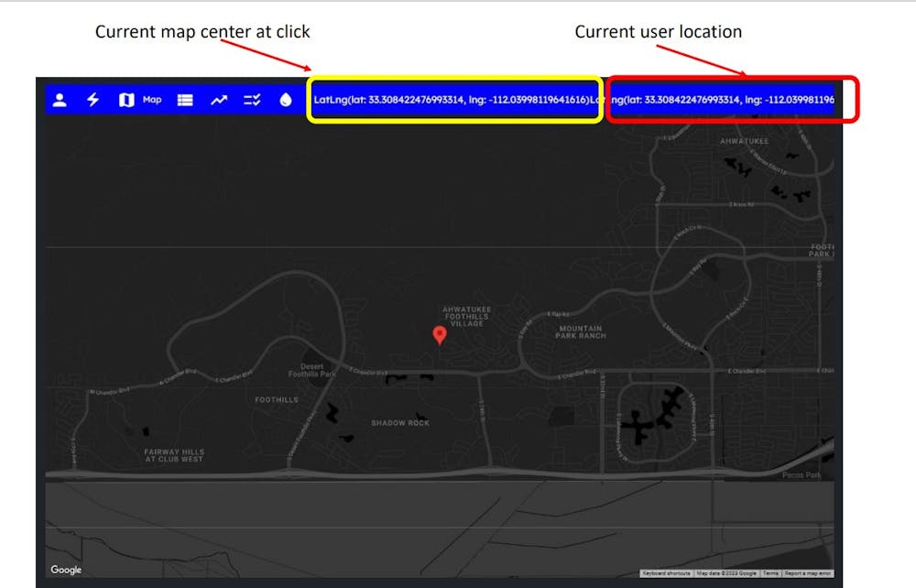Open the checklist icon in the toolbar
Viewport: 916px width, 588px height.
point(253,100)
